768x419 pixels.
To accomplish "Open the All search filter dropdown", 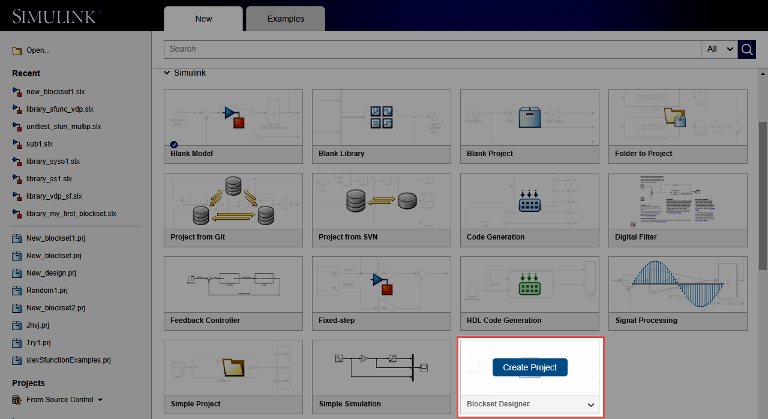I will click(720, 49).
